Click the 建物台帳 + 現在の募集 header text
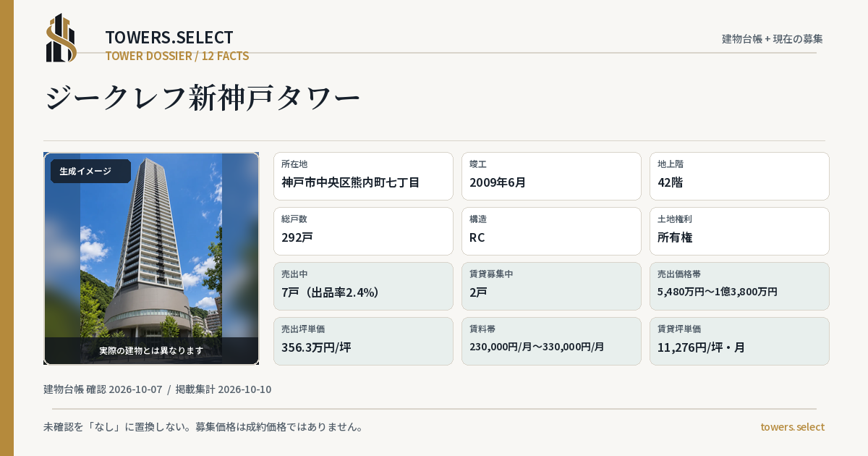The width and height of the screenshot is (868, 456). pos(773,39)
